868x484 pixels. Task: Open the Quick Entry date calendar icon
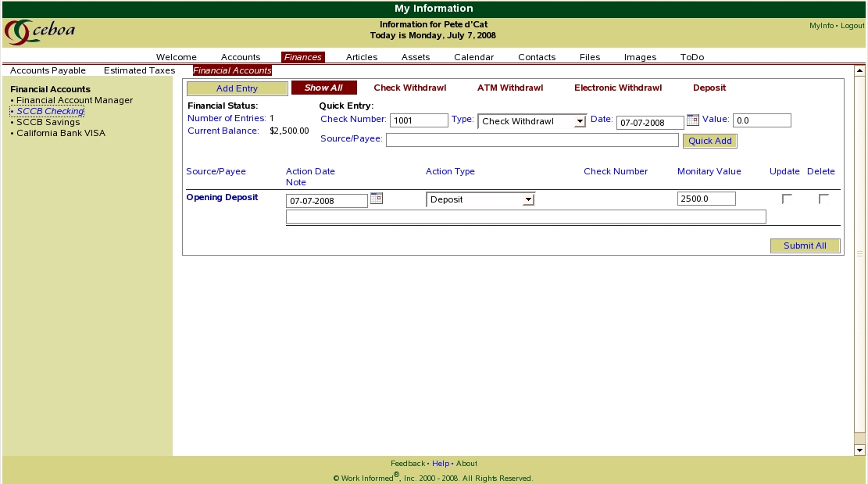point(692,120)
